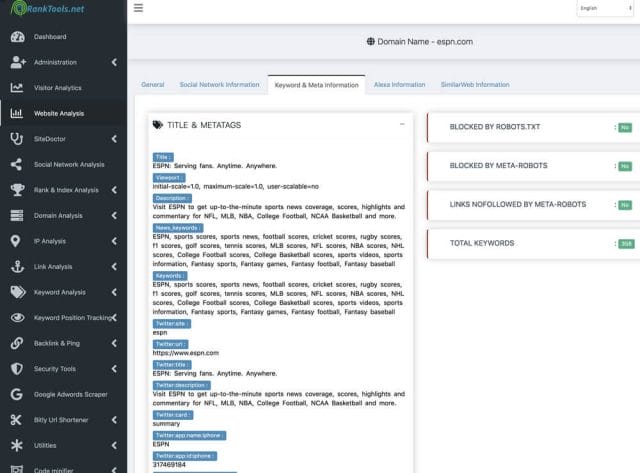The height and width of the screenshot is (473, 640).
Task: Select the Website Analysis sidebar icon
Action: point(17,113)
